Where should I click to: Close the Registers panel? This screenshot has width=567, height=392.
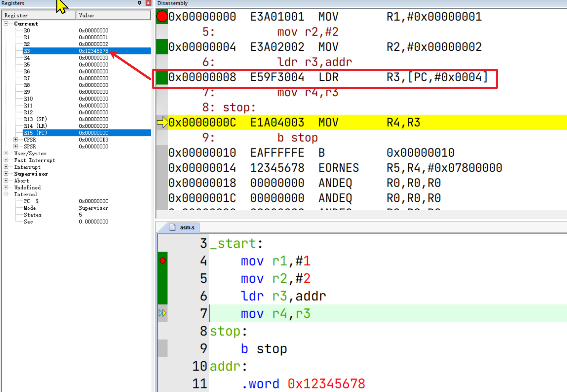148,3
